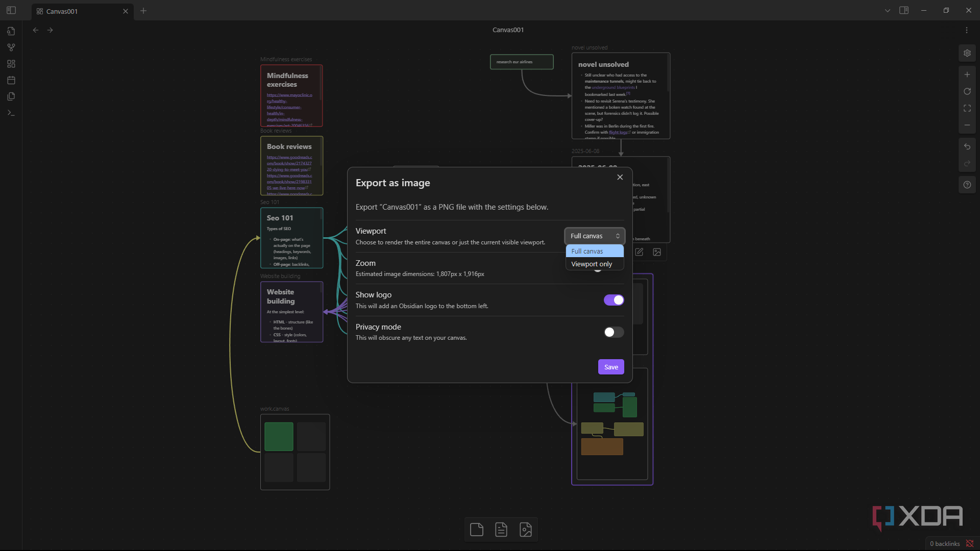Open graph view icon in left ribbon
The height and width of the screenshot is (551, 980).
tap(11, 47)
